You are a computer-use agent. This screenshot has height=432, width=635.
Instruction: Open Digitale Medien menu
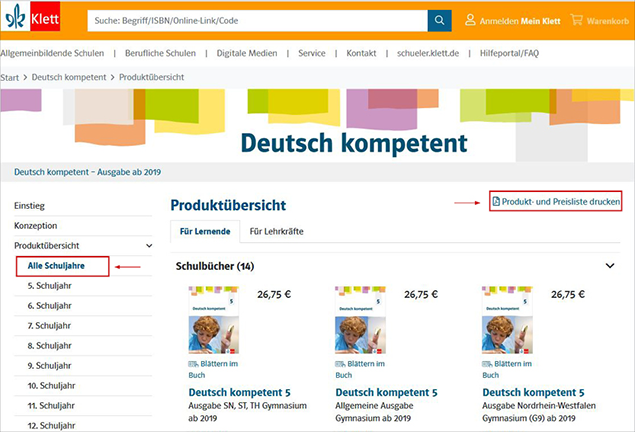pos(247,53)
